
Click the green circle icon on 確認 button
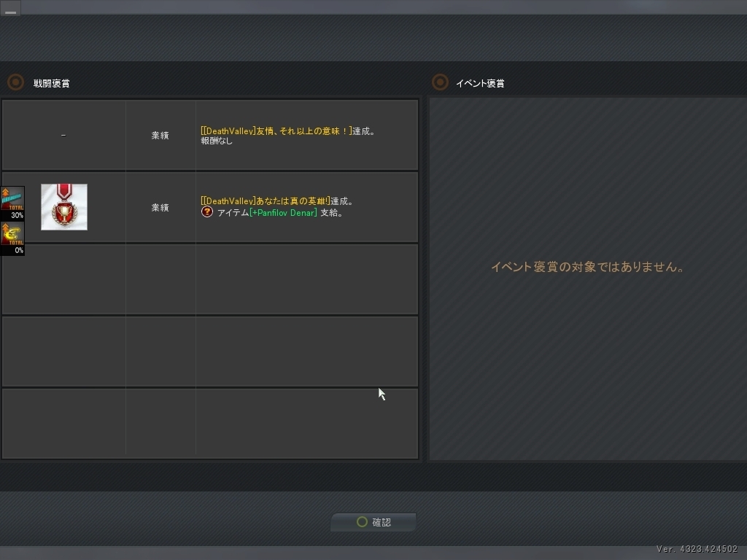point(362,522)
